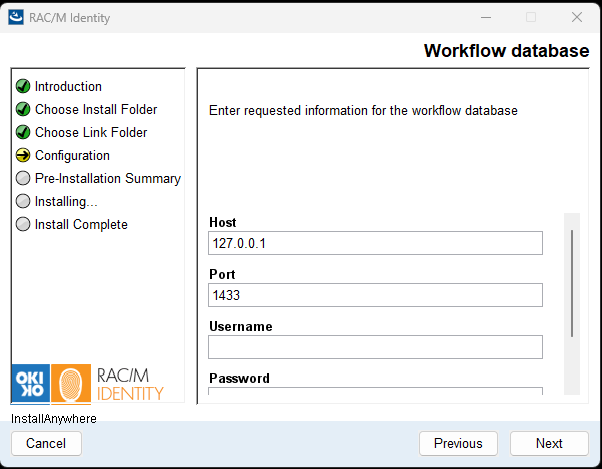Select the Choose Link Folder step label

coord(91,132)
